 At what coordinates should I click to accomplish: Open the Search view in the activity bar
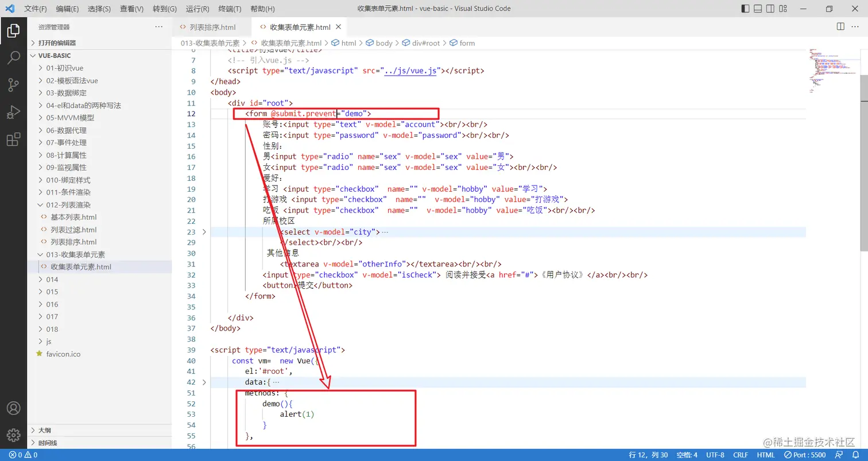13,57
